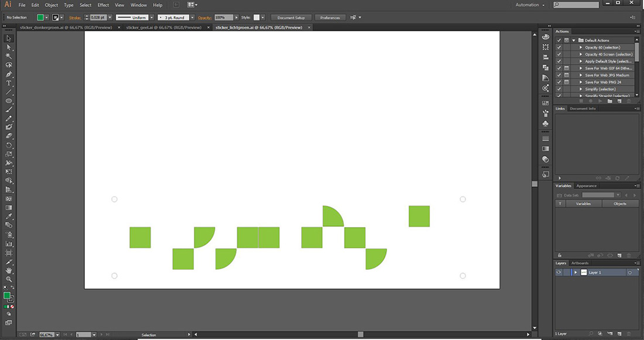Select the Selection tool arrow
The image size is (644, 340).
[9, 38]
